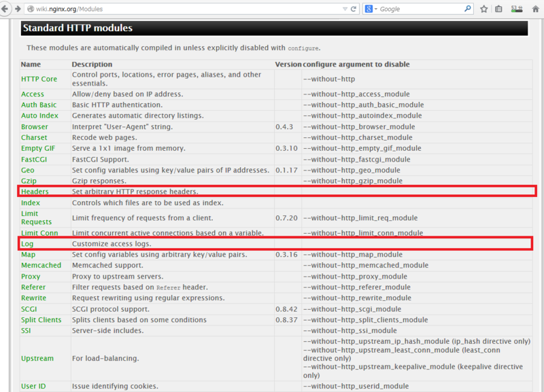This screenshot has width=544, height=392.
Task: Open the Limit Conn module link
Action: pos(39,233)
